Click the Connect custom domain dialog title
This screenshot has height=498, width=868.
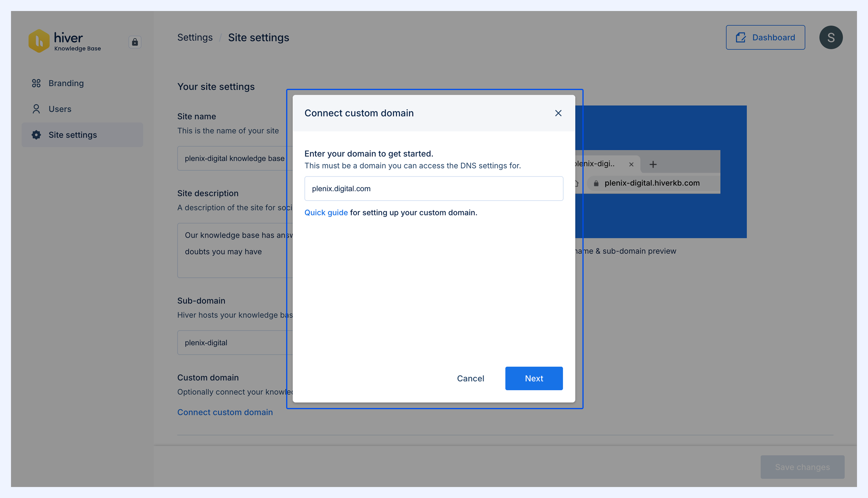point(359,113)
